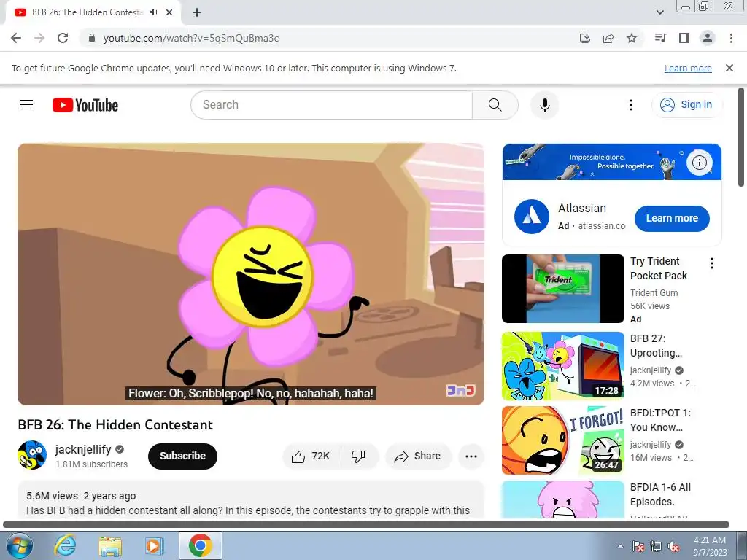Go to YouTube home via logo

point(85,105)
